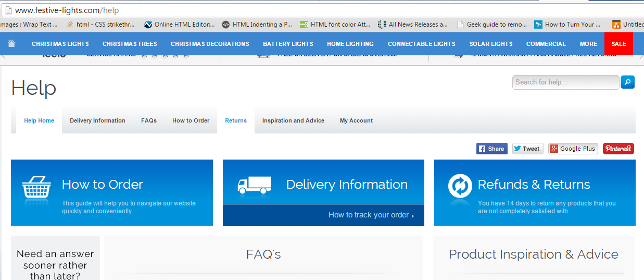Tweet this help page
Viewport: 644px width, 280px height.
click(x=527, y=149)
